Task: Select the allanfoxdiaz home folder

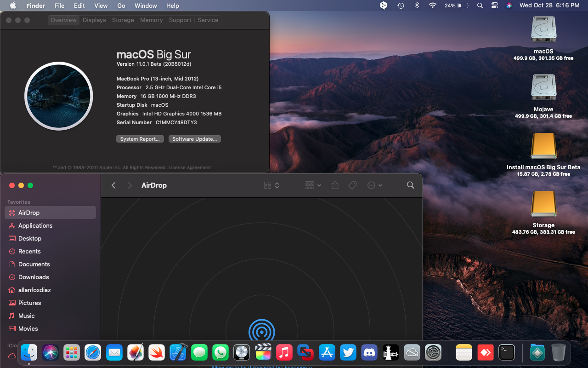Action: tap(50, 290)
